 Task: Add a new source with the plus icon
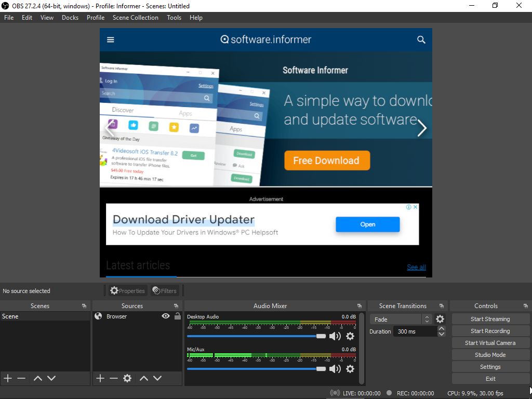point(100,378)
